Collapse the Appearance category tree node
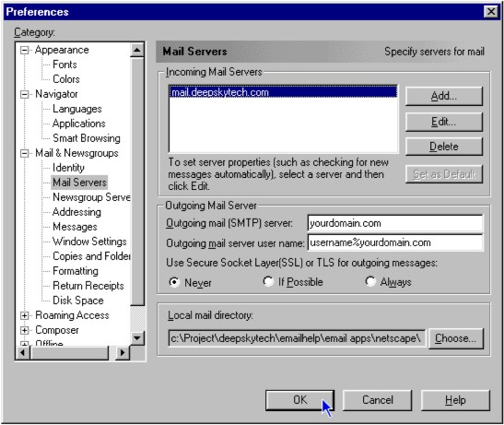504x425 pixels. click(x=24, y=50)
